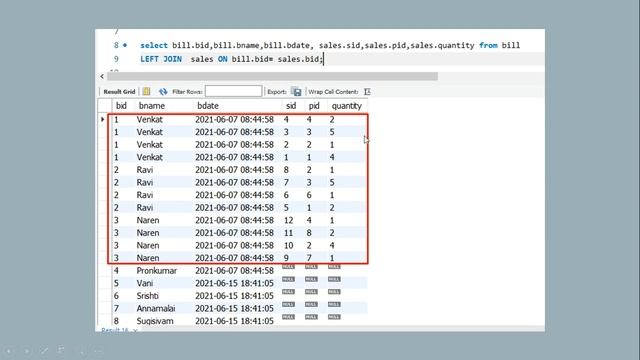Select the NULL quantity cell in Vani row
The width and height of the screenshot is (640, 360).
click(334, 280)
